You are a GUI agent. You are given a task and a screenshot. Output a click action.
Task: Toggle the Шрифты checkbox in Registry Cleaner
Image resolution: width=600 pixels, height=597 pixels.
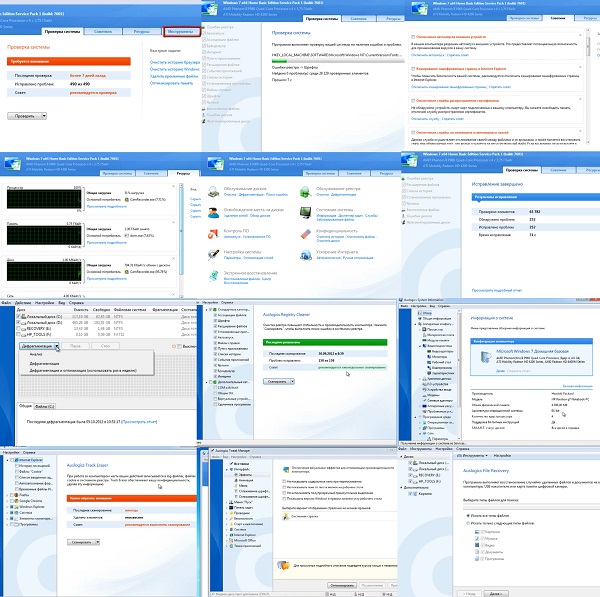tap(215, 321)
